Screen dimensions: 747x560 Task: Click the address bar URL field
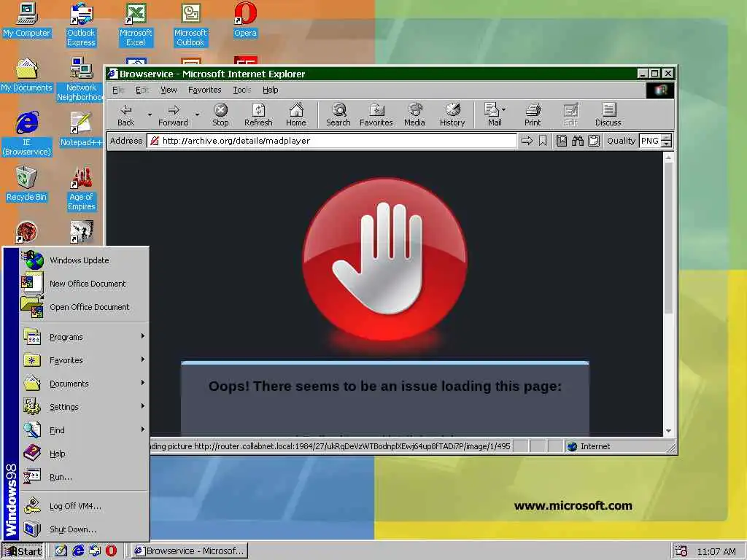click(x=332, y=141)
